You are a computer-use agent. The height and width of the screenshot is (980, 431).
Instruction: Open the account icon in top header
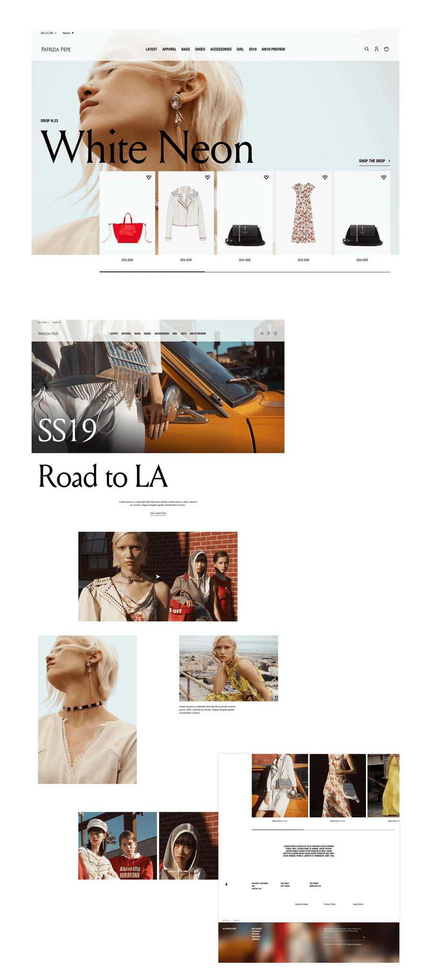(x=376, y=49)
